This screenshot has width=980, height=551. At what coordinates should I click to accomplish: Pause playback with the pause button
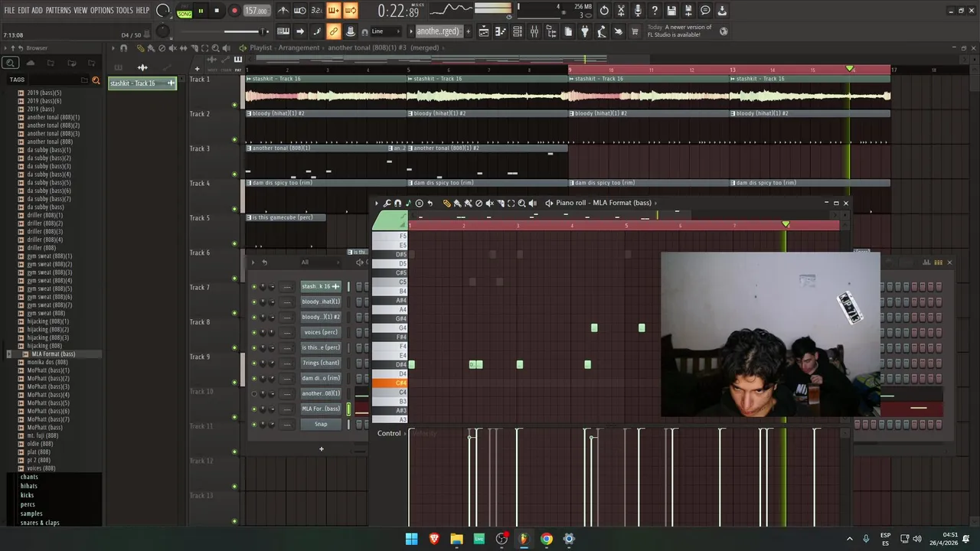pyautogui.click(x=201, y=11)
